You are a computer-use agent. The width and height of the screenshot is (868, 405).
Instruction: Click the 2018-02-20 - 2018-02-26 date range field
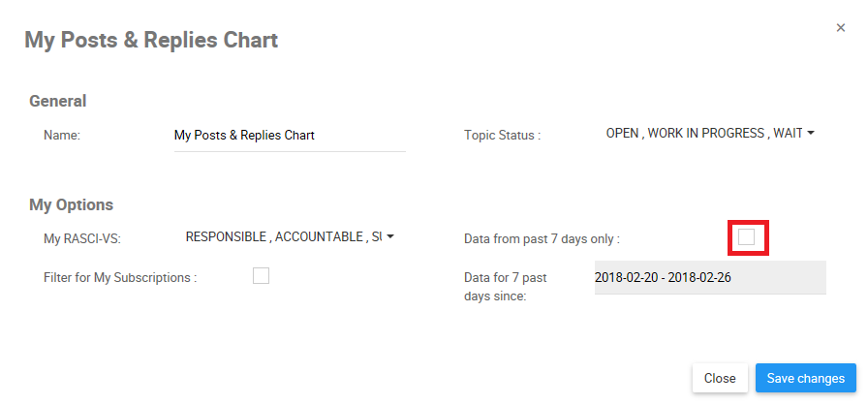click(710, 277)
